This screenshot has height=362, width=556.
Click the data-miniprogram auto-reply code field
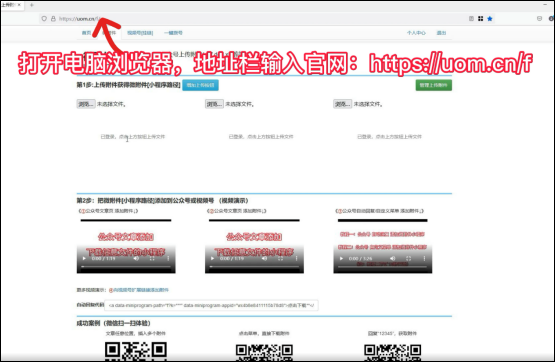pos(211,305)
